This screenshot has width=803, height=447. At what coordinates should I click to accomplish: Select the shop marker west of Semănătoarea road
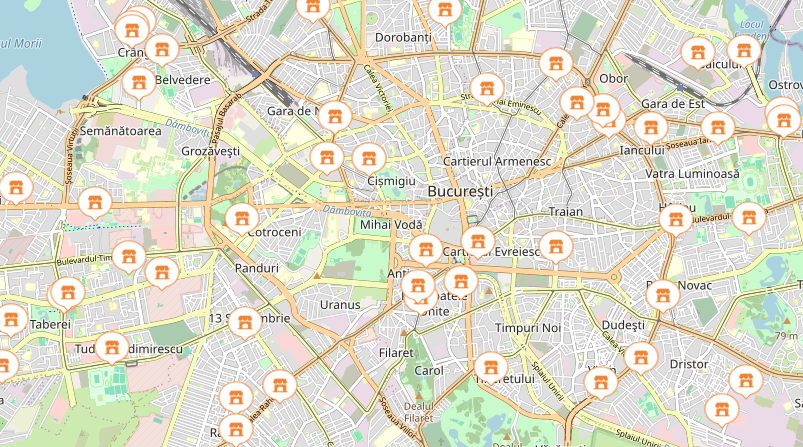[x=16, y=188]
